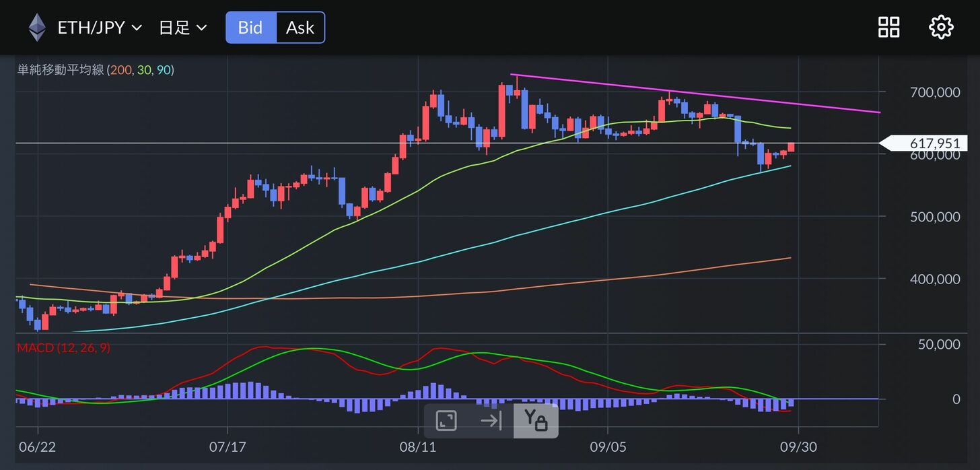Click the 07/17 date axis label

click(x=228, y=447)
